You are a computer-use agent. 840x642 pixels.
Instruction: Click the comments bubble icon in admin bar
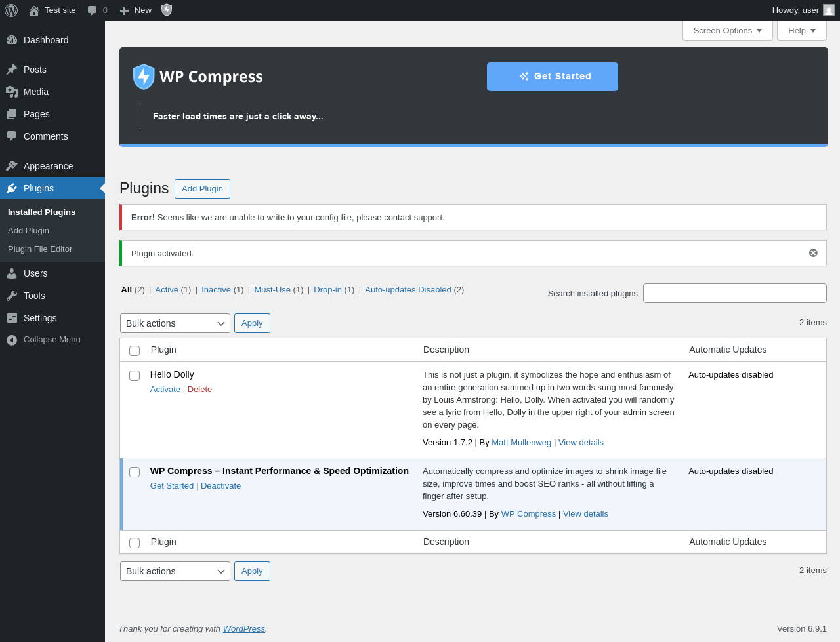click(x=93, y=10)
